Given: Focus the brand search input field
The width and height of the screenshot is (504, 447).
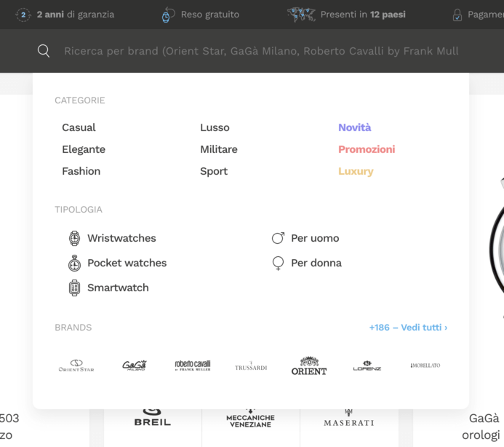Looking at the screenshot, I should (262, 51).
